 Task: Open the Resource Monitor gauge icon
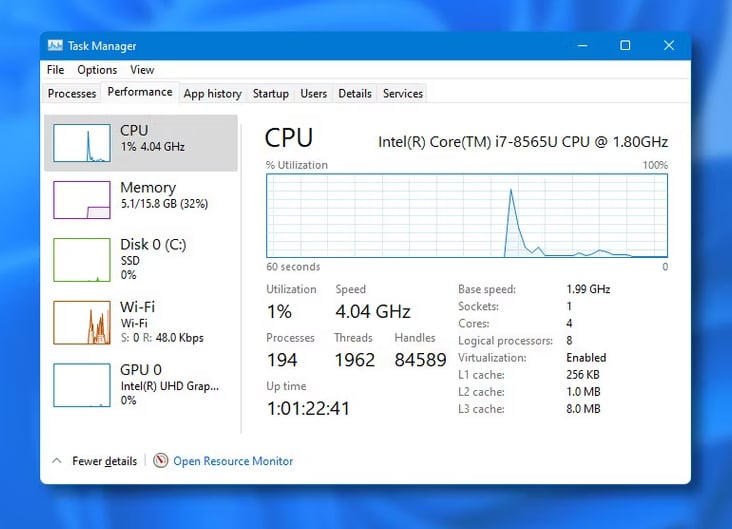(160, 461)
